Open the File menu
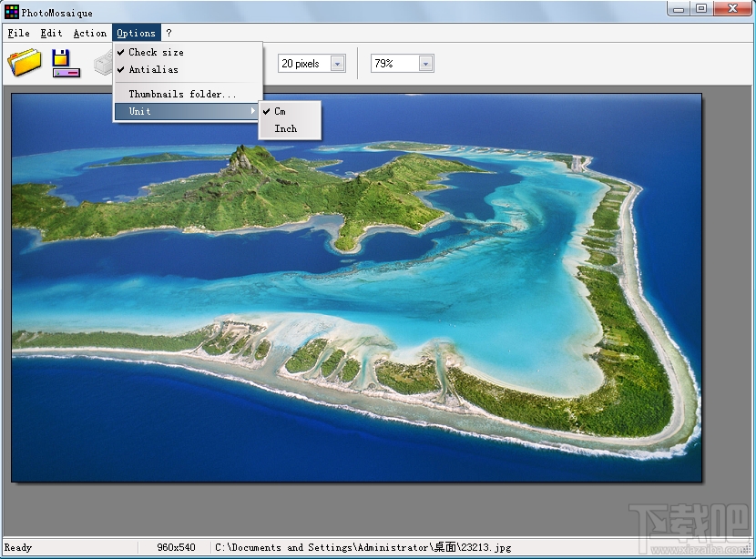The image size is (756, 559). click(x=19, y=34)
